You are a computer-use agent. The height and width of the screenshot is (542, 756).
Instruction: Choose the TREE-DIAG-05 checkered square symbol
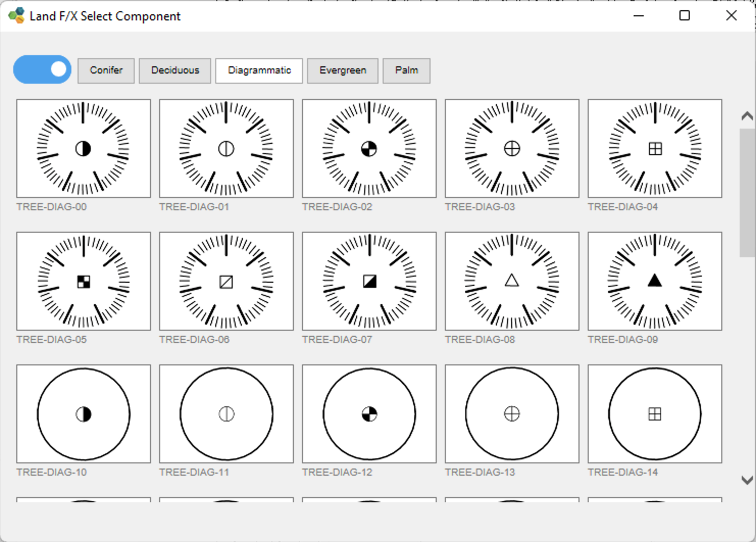[84, 281]
